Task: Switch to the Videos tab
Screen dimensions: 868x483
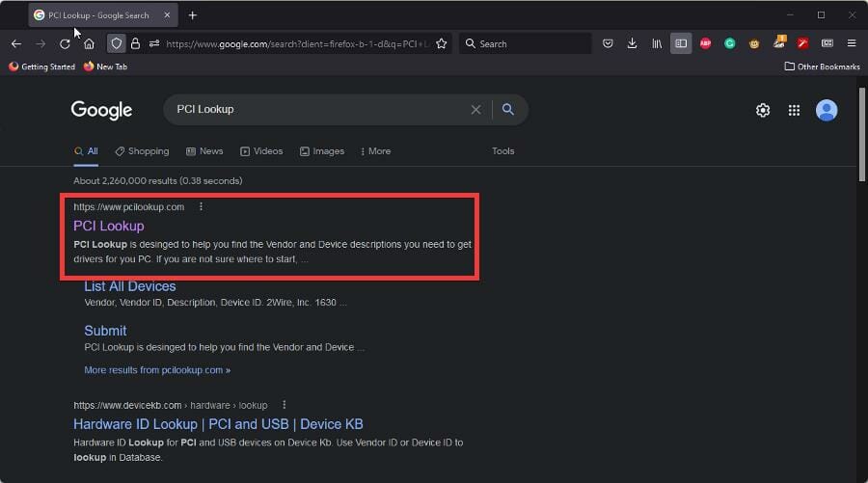Action: point(261,151)
